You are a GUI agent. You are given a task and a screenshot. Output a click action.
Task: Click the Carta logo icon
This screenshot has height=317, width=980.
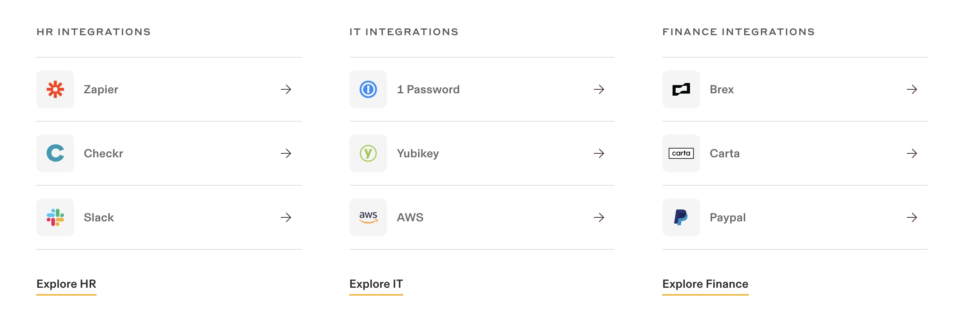point(681,153)
